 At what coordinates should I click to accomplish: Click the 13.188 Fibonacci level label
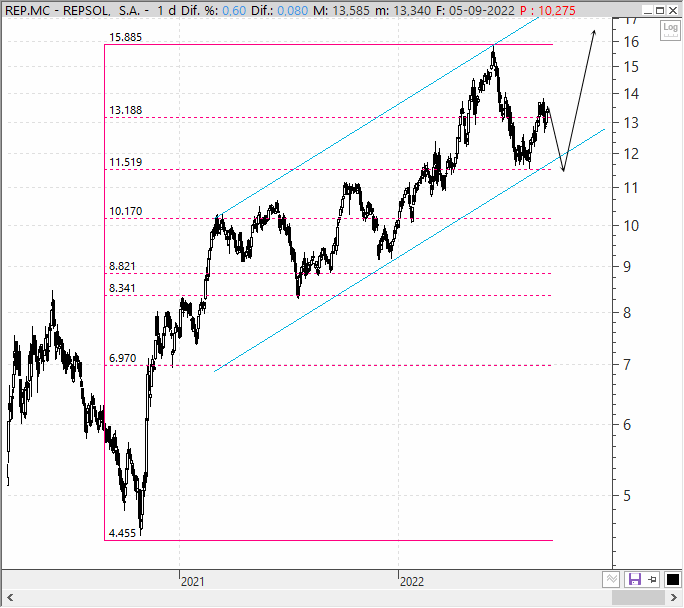(x=125, y=110)
